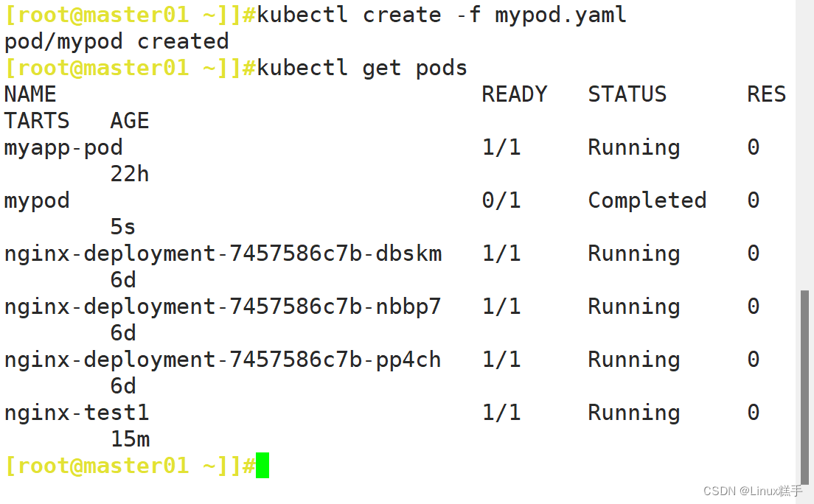Click the last '[root@master01 ~]]#' prompt
The height and width of the screenshot is (504, 814).
(130, 466)
